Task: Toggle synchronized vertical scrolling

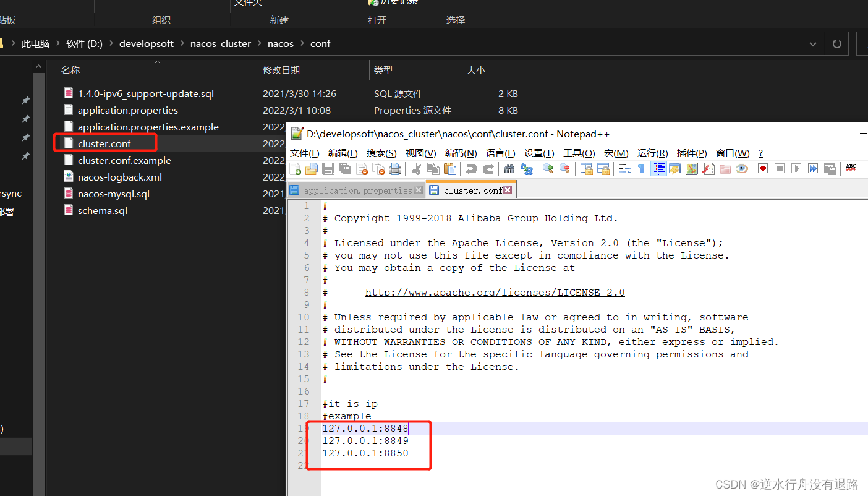Action: tap(586, 168)
